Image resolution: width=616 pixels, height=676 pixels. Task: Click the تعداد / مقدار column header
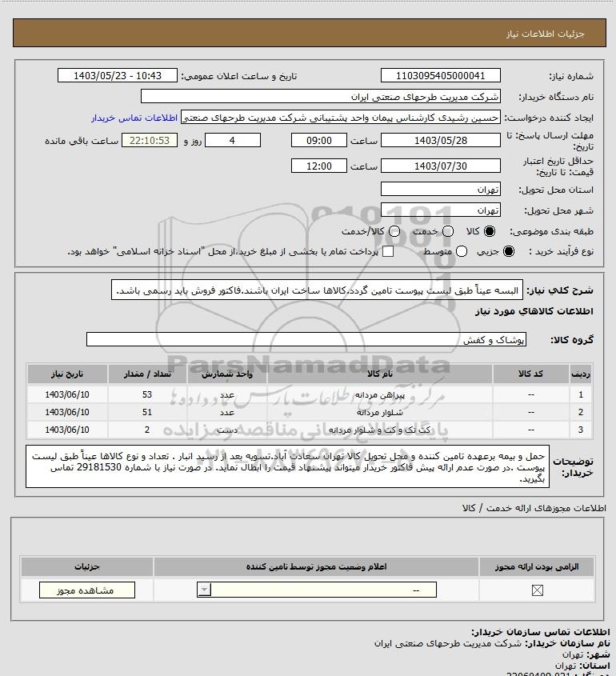pos(147,374)
